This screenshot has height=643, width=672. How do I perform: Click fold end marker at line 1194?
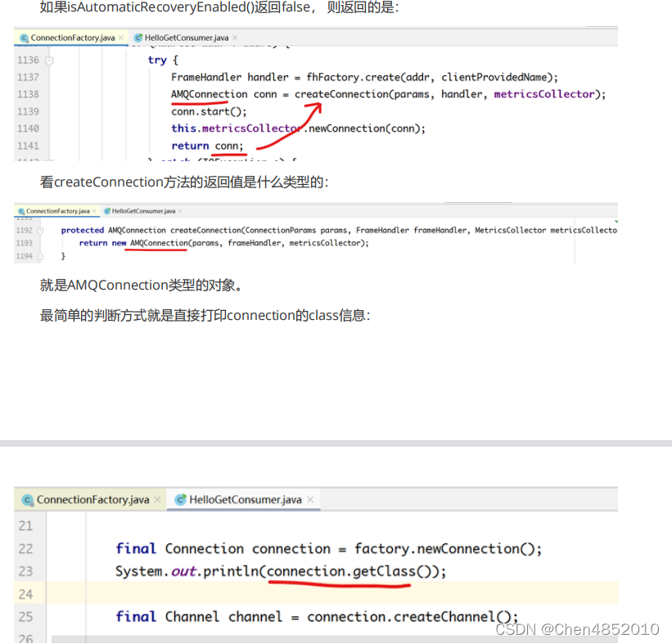(x=40, y=256)
